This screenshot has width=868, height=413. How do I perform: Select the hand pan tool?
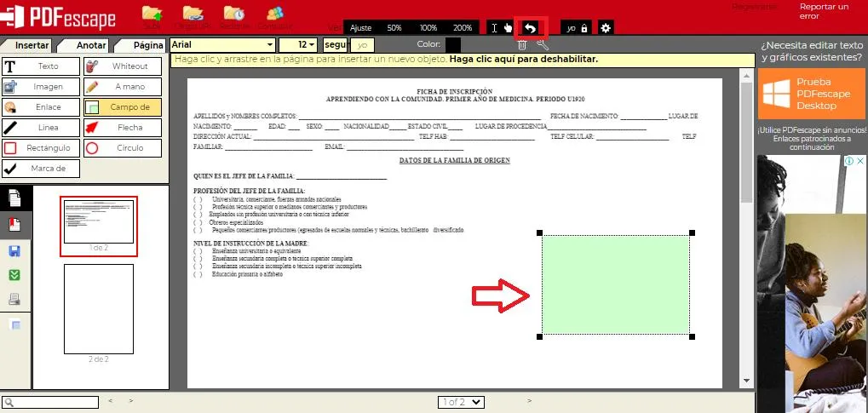point(509,28)
